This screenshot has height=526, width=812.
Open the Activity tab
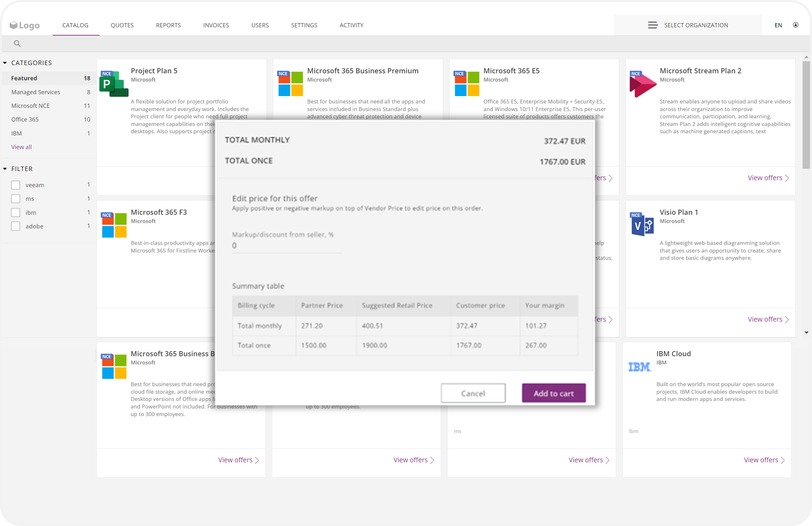point(352,25)
